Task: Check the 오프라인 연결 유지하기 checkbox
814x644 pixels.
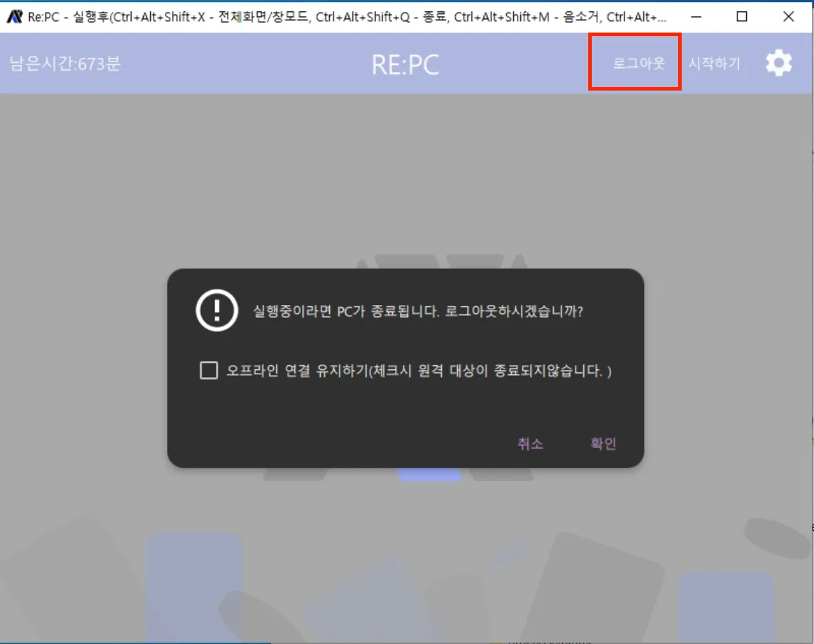Action: 209,371
